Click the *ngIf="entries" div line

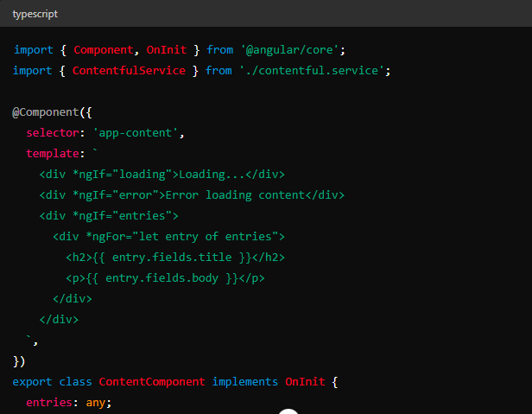(109, 215)
